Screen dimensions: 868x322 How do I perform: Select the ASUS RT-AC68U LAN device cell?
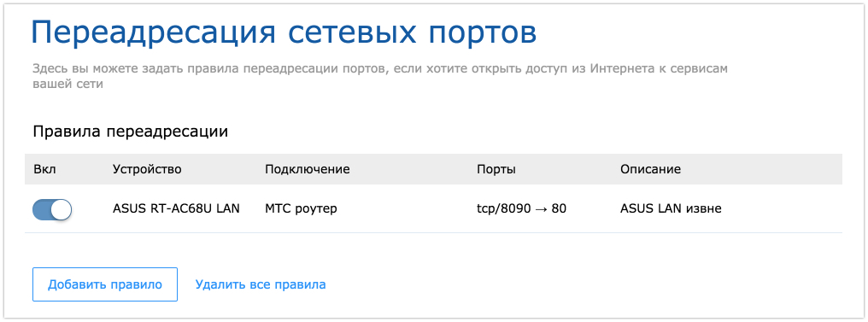tap(176, 209)
